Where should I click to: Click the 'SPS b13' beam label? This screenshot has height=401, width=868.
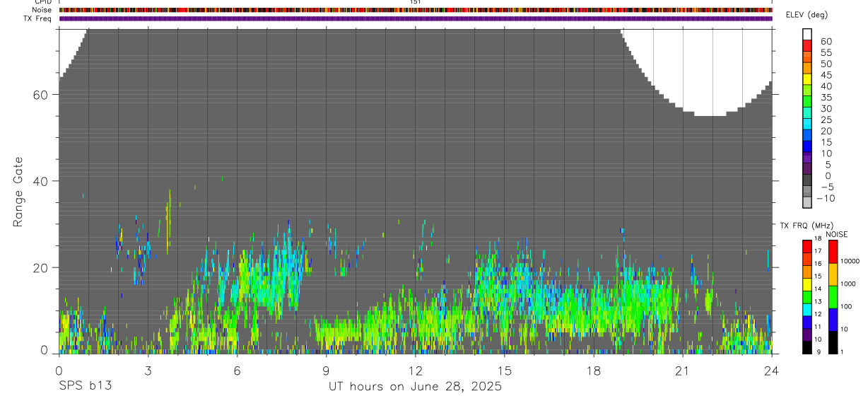click(x=85, y=387)
